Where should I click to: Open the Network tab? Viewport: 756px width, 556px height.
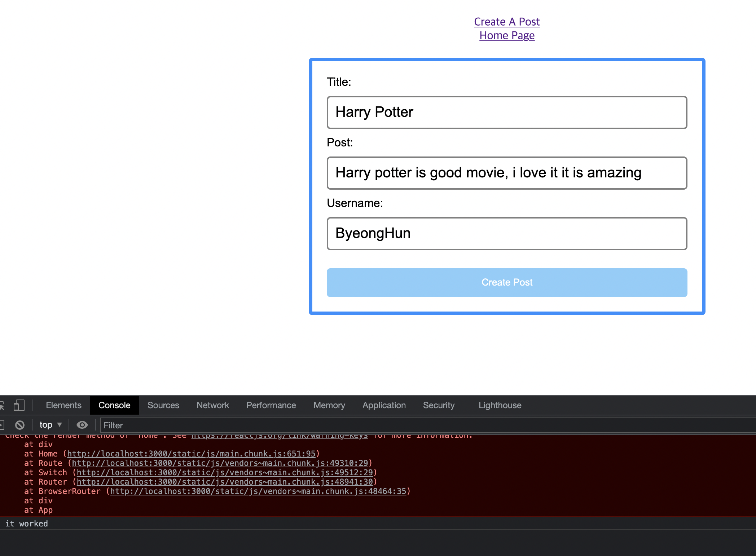point(212,405)
